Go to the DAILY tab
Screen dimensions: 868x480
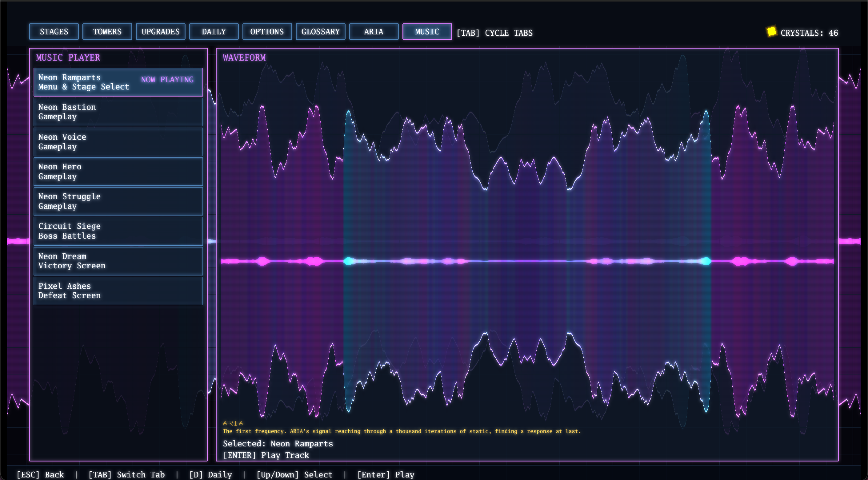214,32
